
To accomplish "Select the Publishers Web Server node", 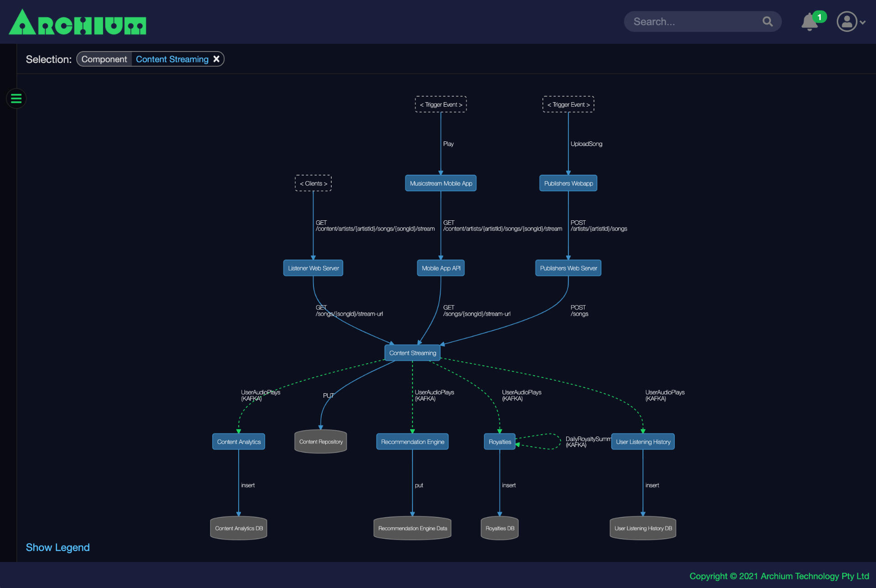I will (568, 268).
